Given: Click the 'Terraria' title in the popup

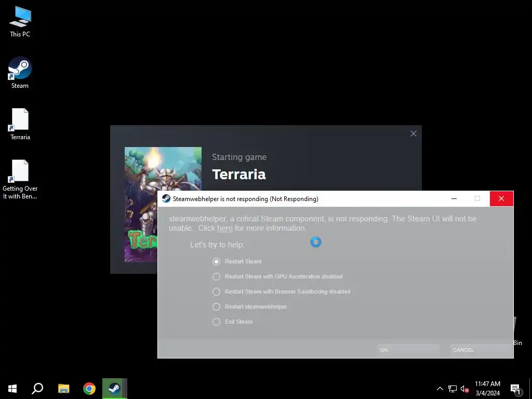Looking at the screenshot, I should pos(239,175).
